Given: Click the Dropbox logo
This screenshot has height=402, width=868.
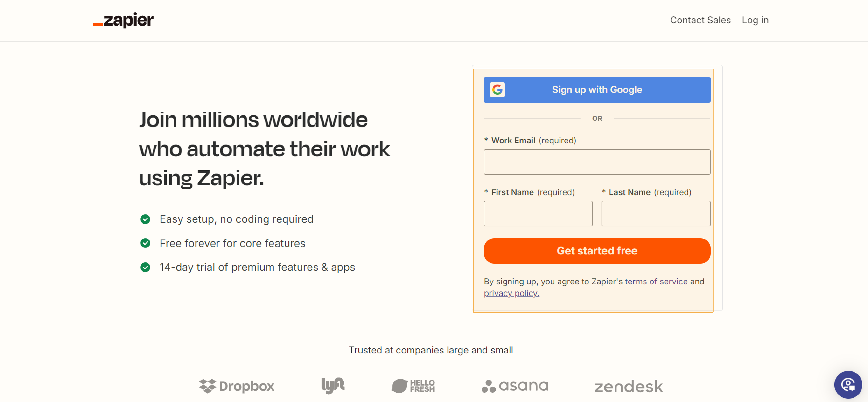Looking at the screenshot, I should coord(237,386).
